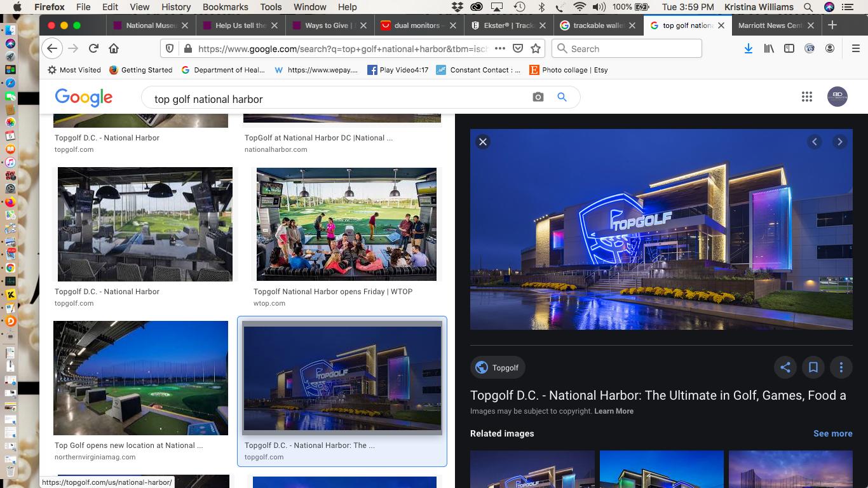Image resolution: width=868 pixels, height=488 pixels.
Task: Share the previewed Topgolf image
Action: (x=785, y=367)
